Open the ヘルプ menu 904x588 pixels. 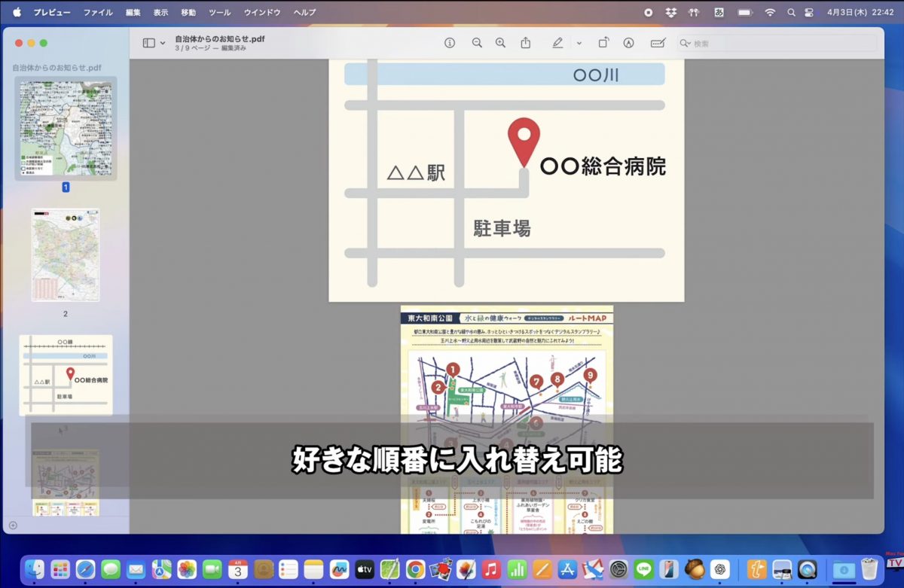(305, 12)
